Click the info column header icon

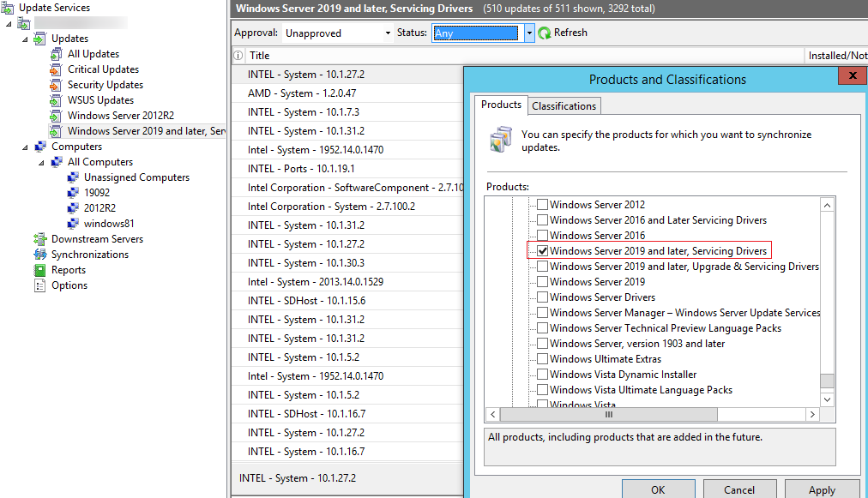tap(238, 56)
